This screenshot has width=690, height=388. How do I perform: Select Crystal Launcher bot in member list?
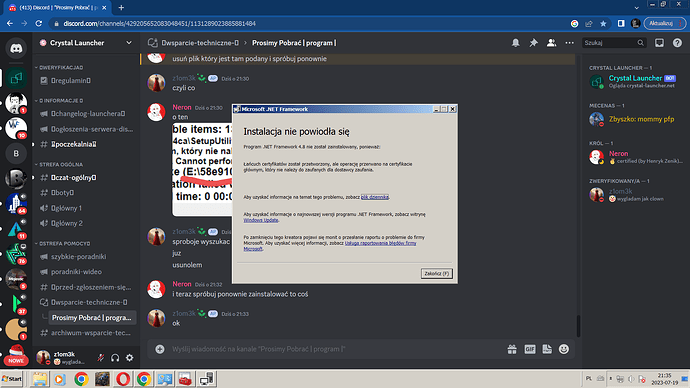point(634,81)
